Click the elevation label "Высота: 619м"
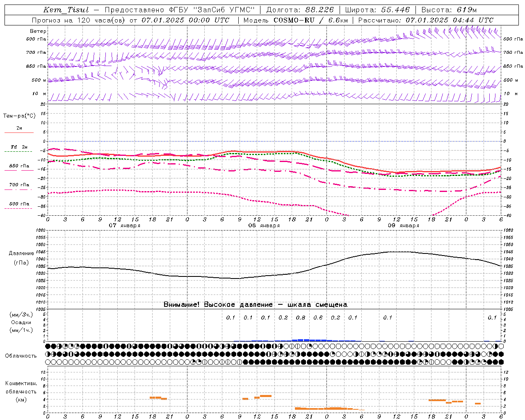Screen dimensions: 525x420 [449, 10]
